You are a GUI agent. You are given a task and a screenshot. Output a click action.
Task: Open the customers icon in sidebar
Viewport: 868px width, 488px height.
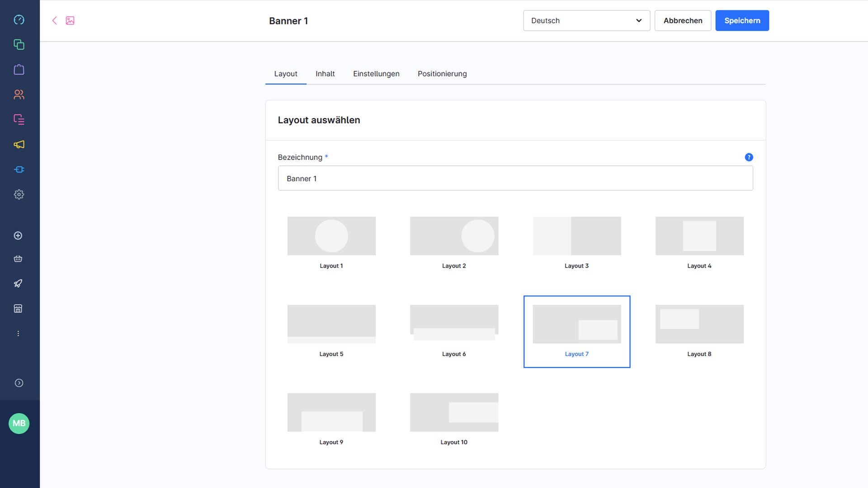point(19,94)
